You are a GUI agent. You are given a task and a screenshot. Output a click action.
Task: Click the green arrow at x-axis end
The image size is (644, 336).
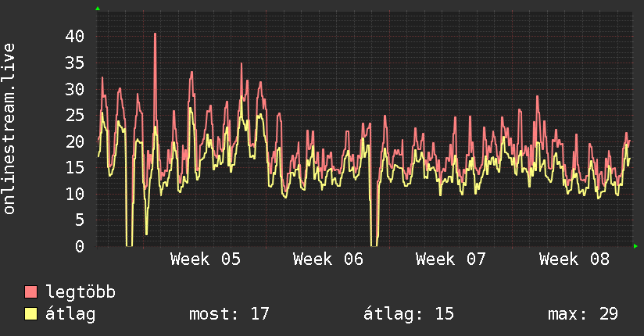point(635,246)
